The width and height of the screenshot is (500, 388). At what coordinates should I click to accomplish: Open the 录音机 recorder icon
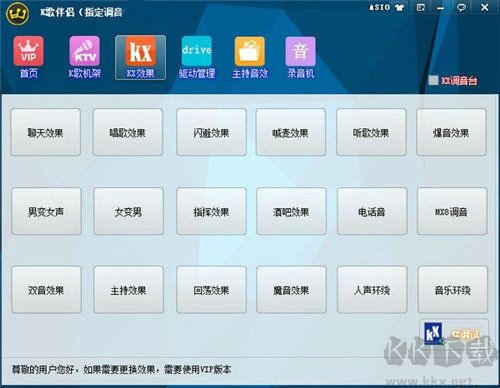pos(300,57)
